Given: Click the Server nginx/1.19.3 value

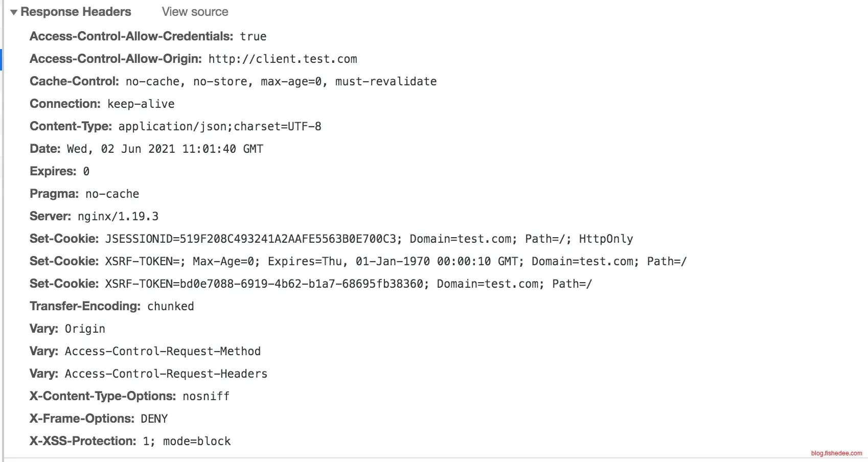Looking at the screenshot, I should click(x=118, y=216).
